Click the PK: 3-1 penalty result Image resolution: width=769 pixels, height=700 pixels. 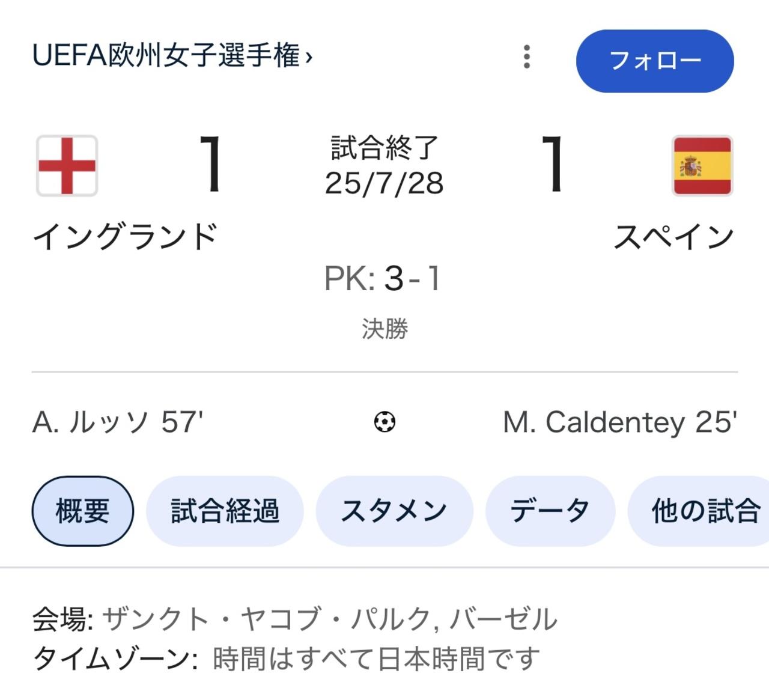(x=383, y=279)
